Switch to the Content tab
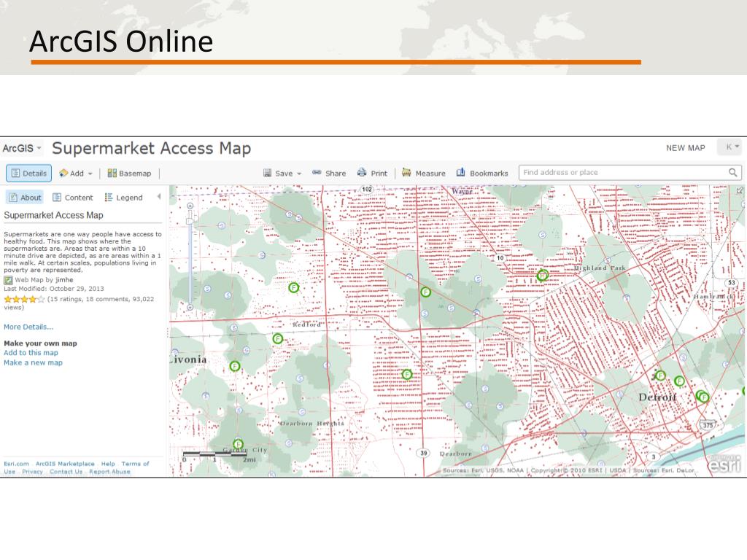Image resolution: width=747 pixels, height=560 pixels. [x=73, y=198]
